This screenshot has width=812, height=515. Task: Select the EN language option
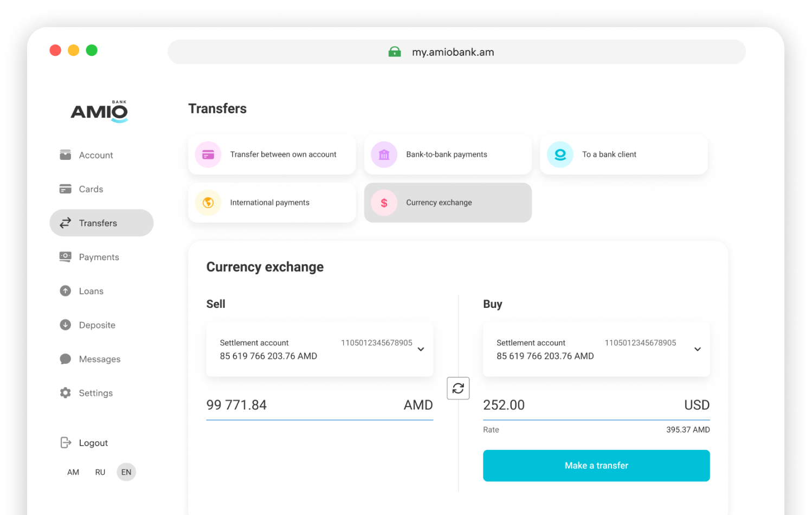pos(126,472)
